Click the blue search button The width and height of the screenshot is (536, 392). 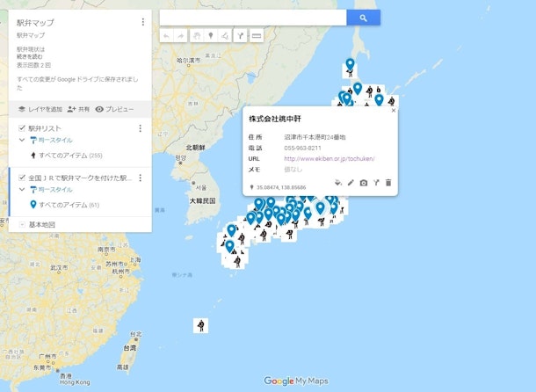[x=363, y=18]
